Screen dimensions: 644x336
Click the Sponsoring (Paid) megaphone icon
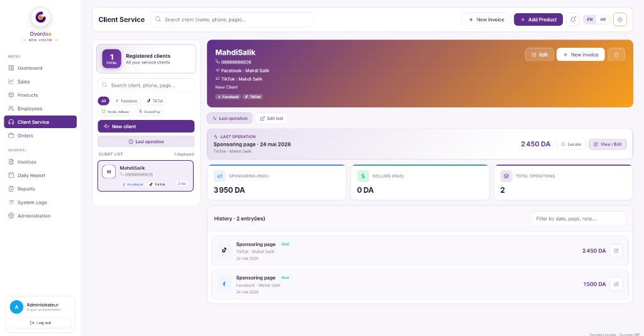(x=219, y=176)
